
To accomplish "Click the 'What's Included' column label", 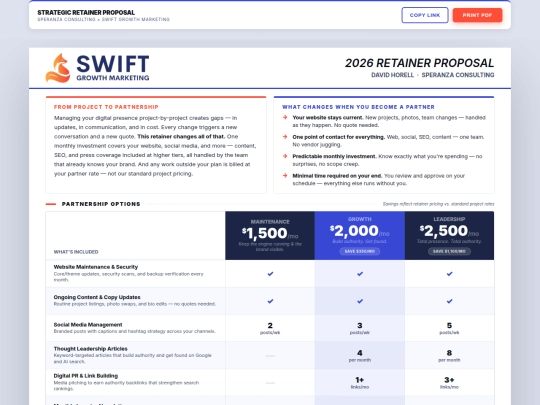I will coord(76,252).
